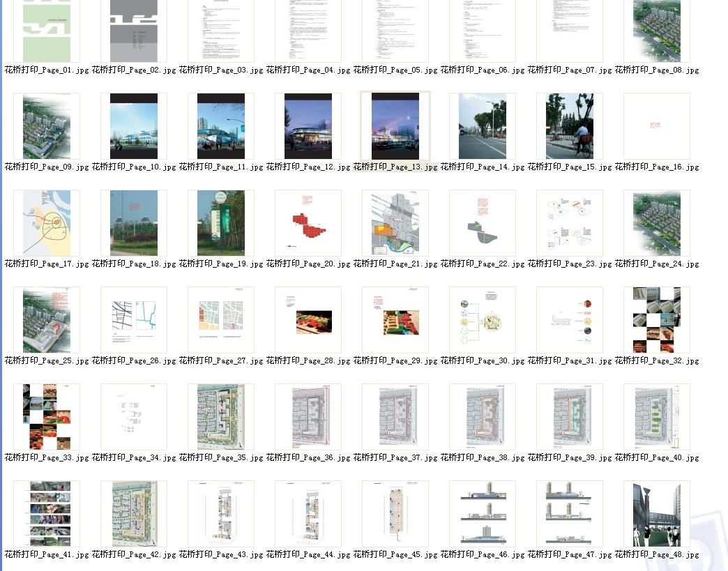Click file name 花桥打印_Page_01.jpg

(x=47, y=70)
